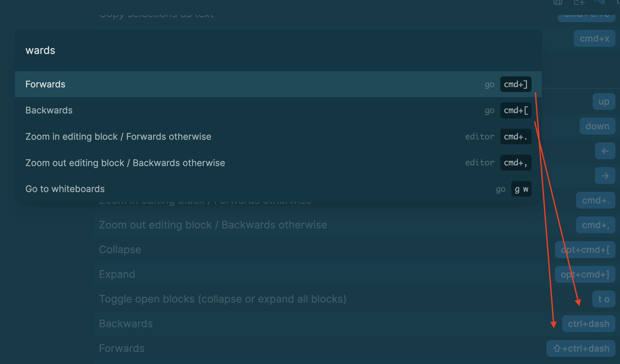Click the cmd+x badge on the right edge

594,38
